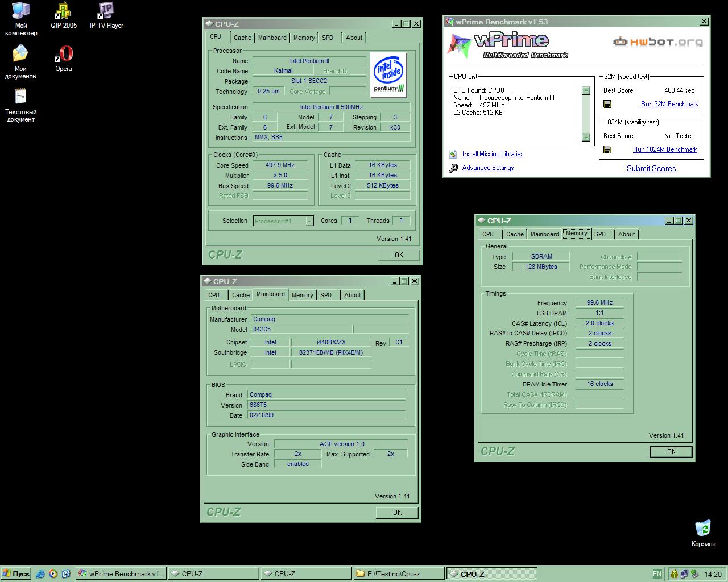728x582 pixels.
Task: Click the Intel Inside Pentium III logo
Action: (x=389, y=74)
